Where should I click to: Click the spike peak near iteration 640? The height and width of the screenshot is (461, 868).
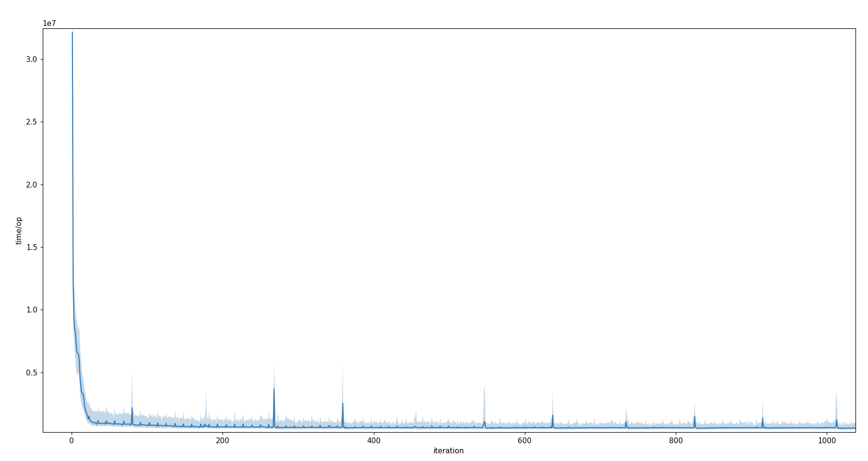553,415
